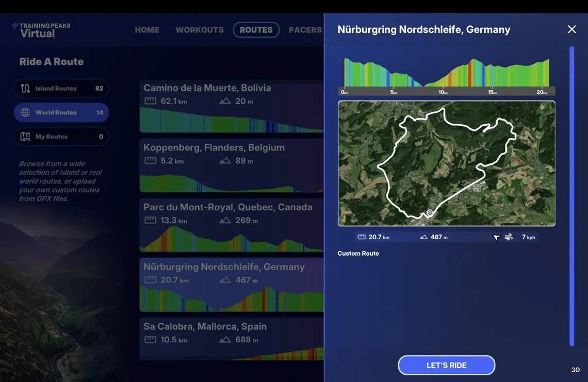Click elevation mountain icon on Sa Calobra card
This screenshot has width=588, height=382.
[x=225, y=340]
